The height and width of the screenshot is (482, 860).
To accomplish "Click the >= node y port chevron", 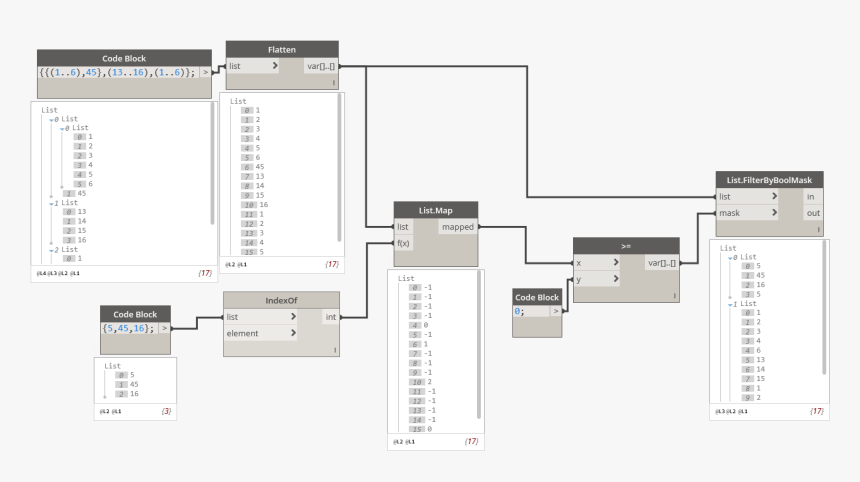I will (x=615, y=279).
